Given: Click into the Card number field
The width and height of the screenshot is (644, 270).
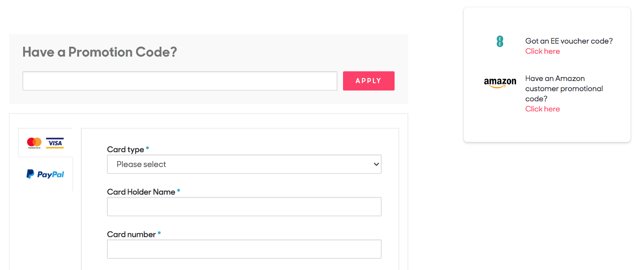Looking at the screenshot, I should coord(244,249).
